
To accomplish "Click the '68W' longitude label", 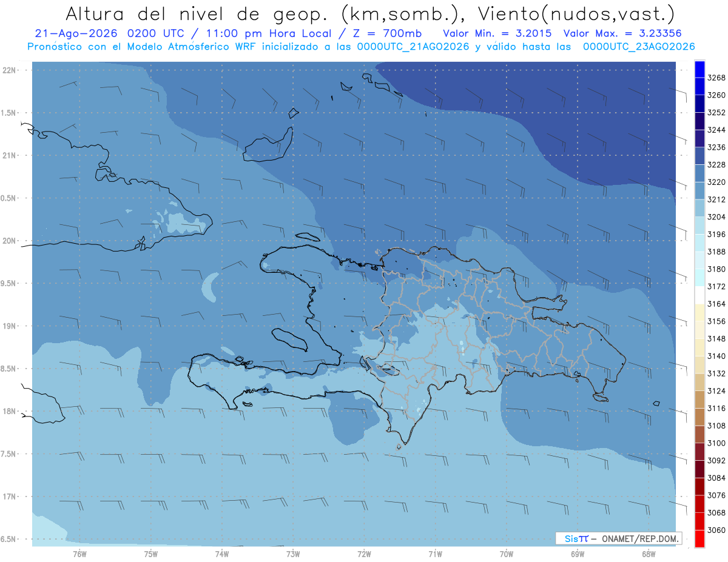I will pos(649,554).
